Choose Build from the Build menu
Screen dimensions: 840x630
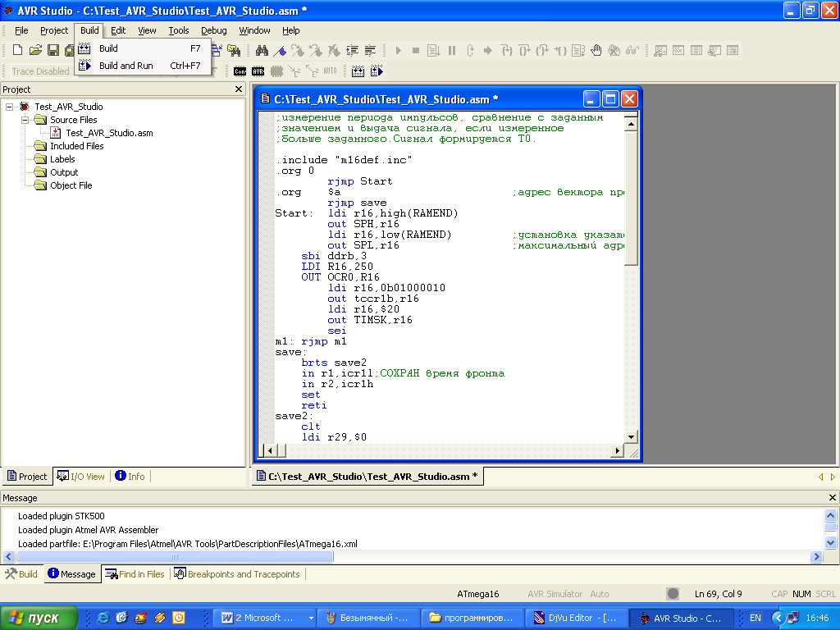142,48
